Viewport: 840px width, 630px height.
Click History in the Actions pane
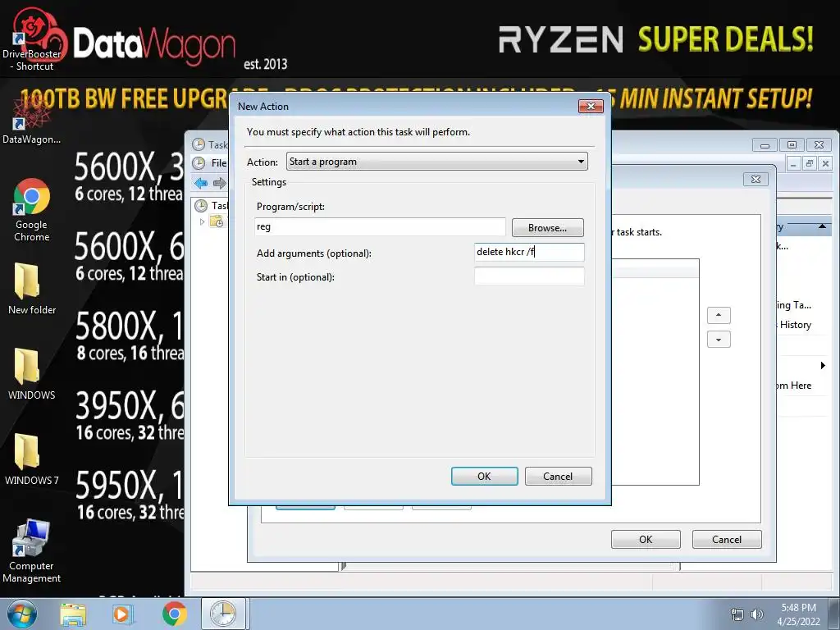coord(795,325)
